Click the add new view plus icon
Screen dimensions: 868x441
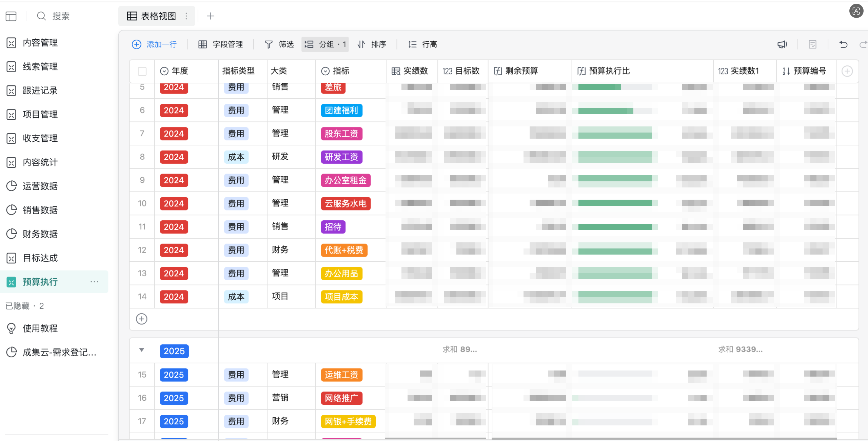[x=211, y=16]
